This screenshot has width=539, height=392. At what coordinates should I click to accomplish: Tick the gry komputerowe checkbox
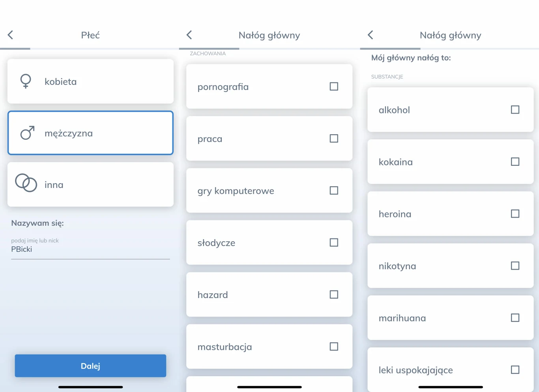pyautogui.click(x=334, y=191)
